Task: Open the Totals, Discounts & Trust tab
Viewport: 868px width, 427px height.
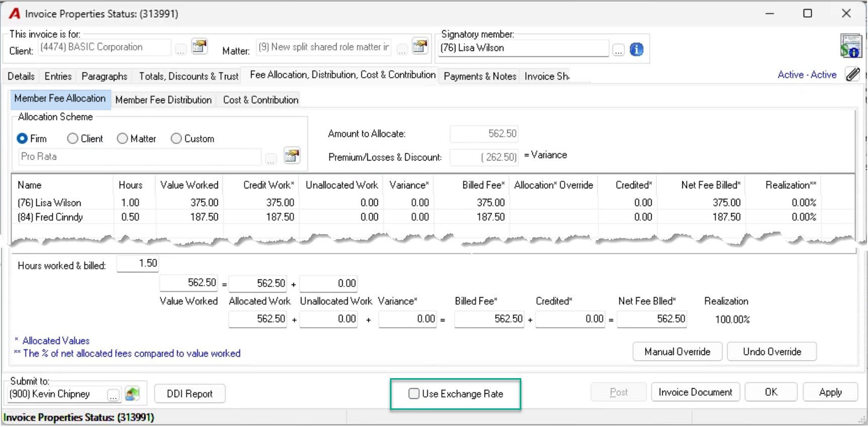Action: click(189, 76)
